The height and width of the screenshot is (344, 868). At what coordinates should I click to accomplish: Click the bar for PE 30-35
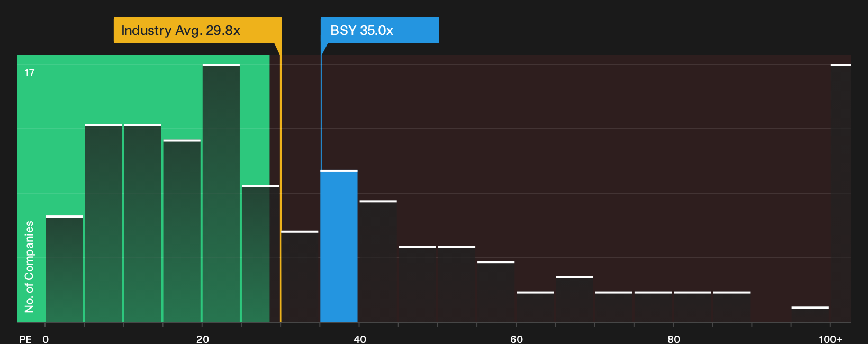point(300,276)
